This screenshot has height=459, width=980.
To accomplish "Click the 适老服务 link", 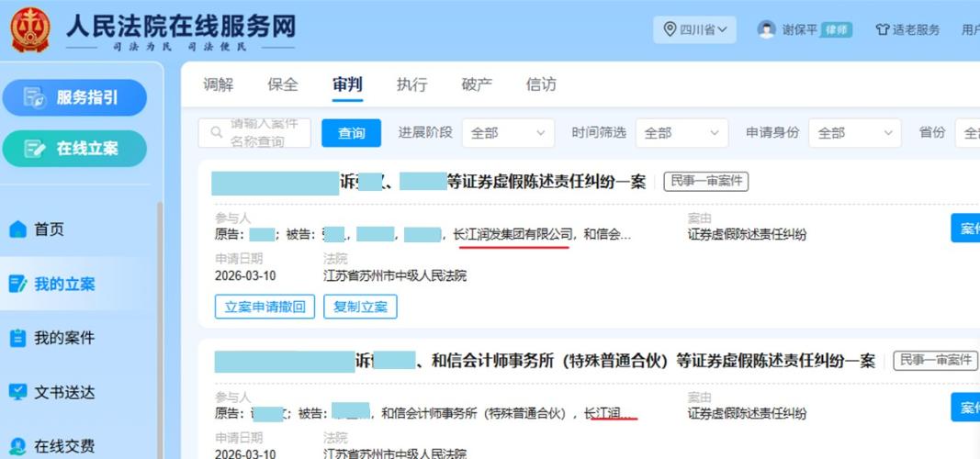I will click(x=907, y=29).
